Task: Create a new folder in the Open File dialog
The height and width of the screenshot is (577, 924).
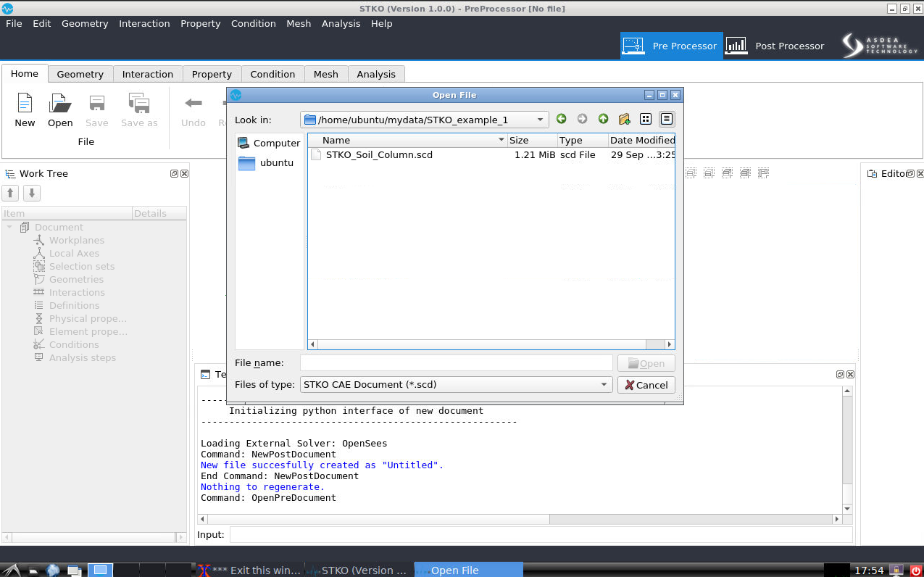Action: 624,119
